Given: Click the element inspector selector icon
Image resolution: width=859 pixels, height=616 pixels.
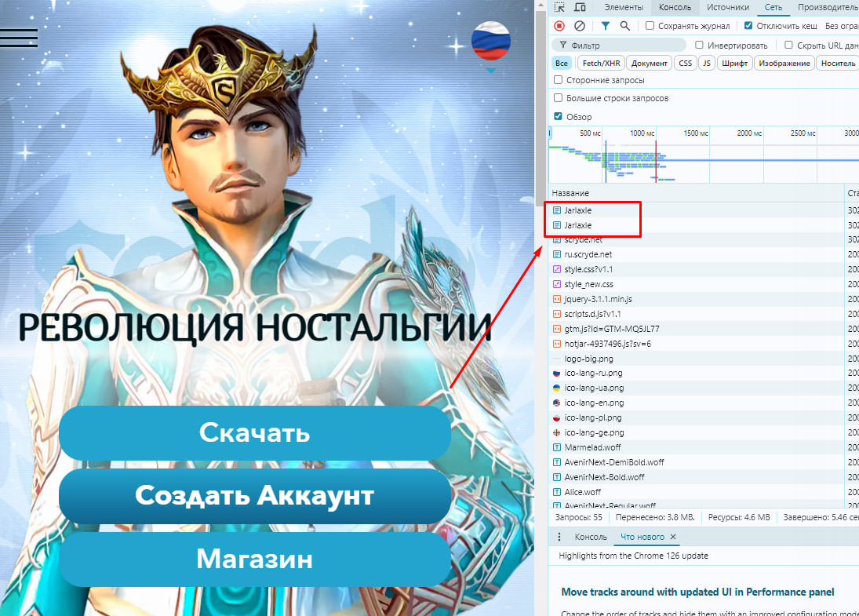Looking at the screenshot, I should point(559,8).
